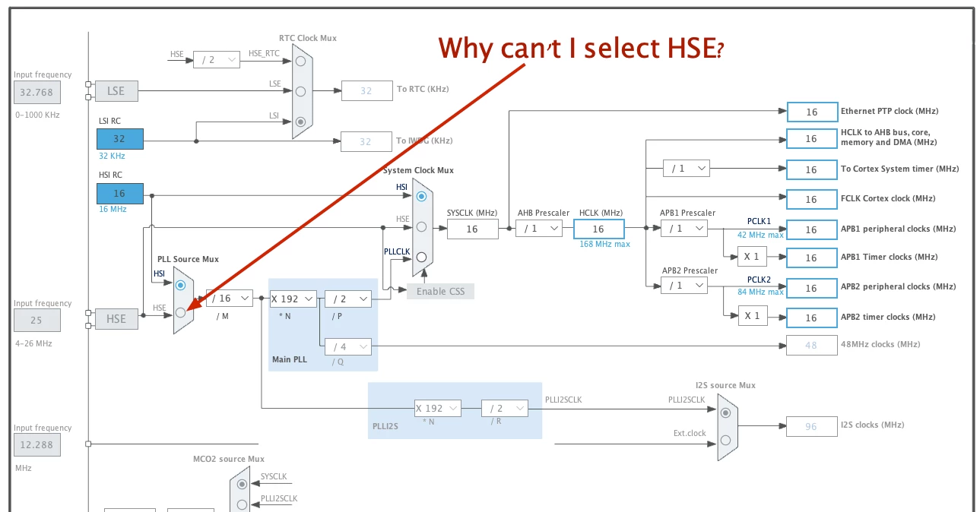Viewport: 980px width, 512px height.
Task: Open the Main PLL *N multiplier dropdown
Action: click(293, 299)
